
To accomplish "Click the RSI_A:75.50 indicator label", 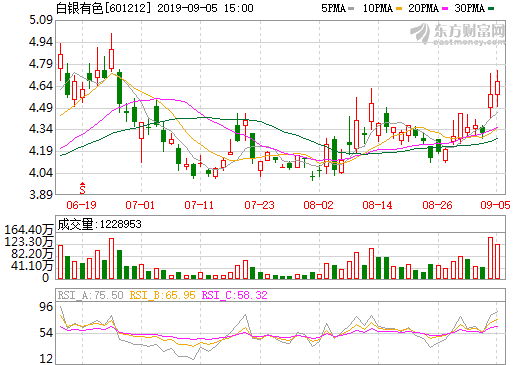I will click(90, 295).
